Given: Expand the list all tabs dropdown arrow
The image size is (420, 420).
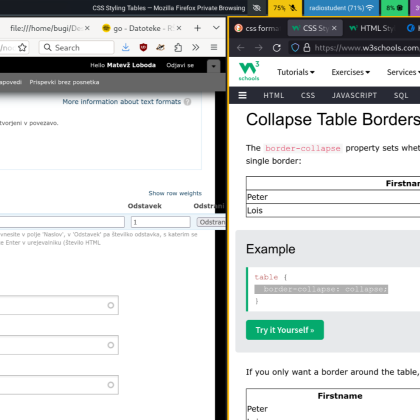Looking at the screenshot, I should click(x=216, y=28).
